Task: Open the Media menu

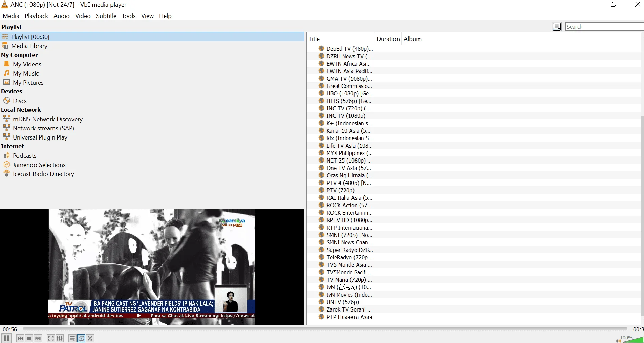Action: (11, 16)
